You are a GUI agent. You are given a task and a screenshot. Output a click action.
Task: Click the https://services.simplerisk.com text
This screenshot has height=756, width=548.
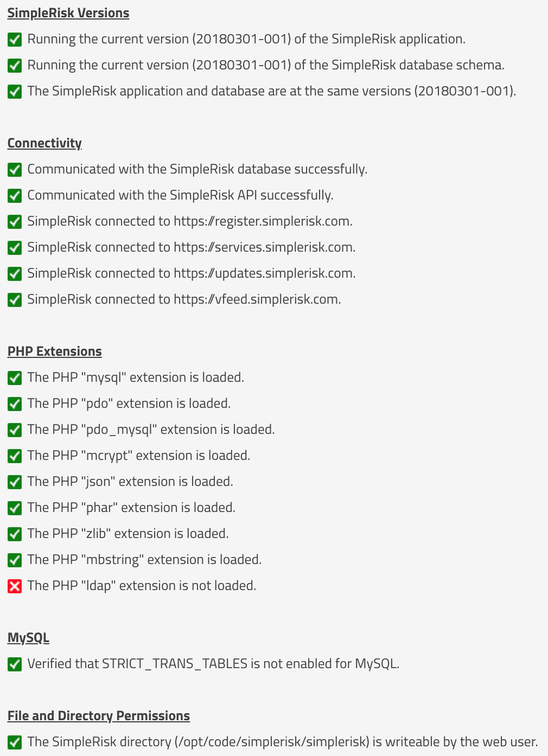[x=265, y=247]
